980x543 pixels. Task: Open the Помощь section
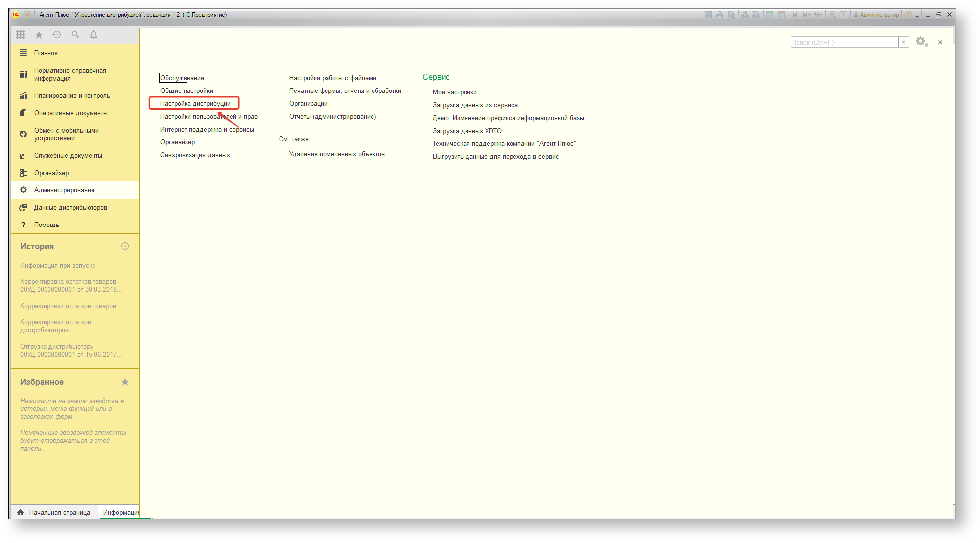(x=75, y=225)
